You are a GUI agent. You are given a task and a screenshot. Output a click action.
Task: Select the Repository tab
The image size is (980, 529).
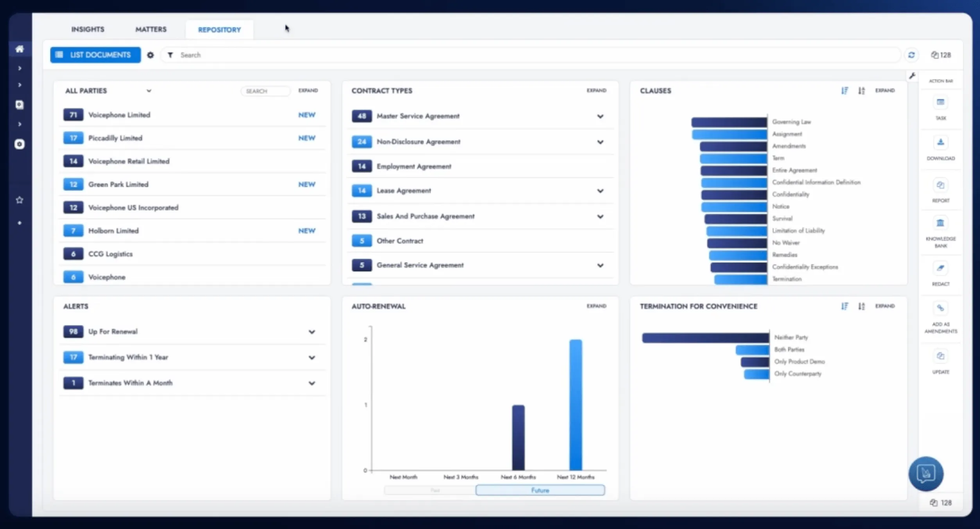tap(220, 30)
